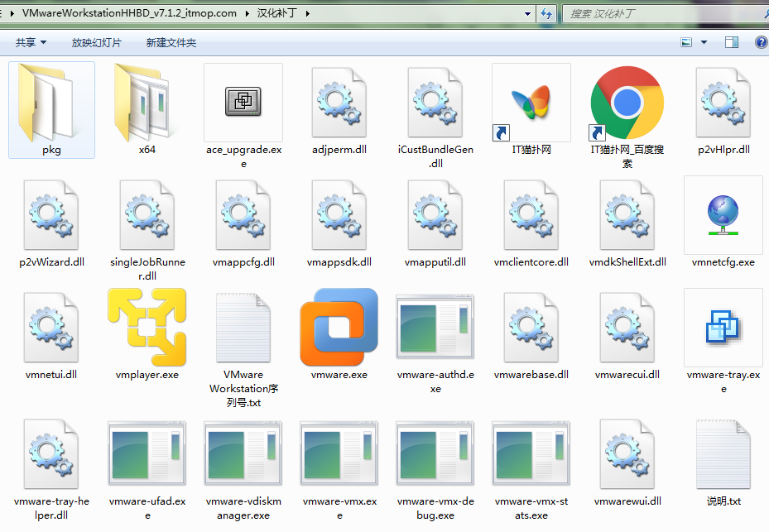Select the vmware-authd.exe file
This screenshot has height=532, width=769.
click(435, 327)
